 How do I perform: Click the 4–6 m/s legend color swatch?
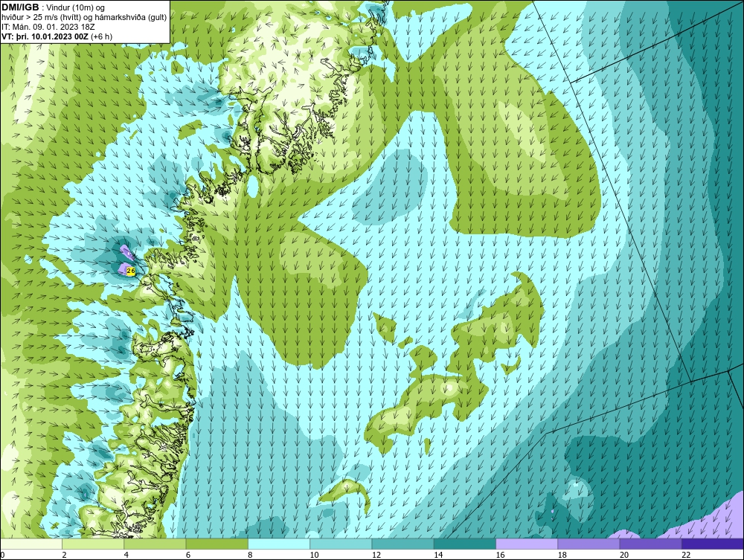coord(155,544)
